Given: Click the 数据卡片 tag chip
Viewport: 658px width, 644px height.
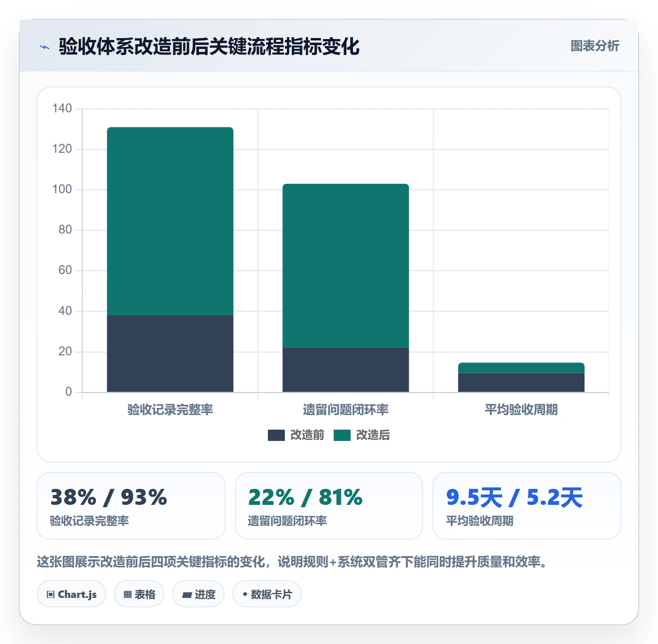Looking at the screenshot, I should 267,594.
